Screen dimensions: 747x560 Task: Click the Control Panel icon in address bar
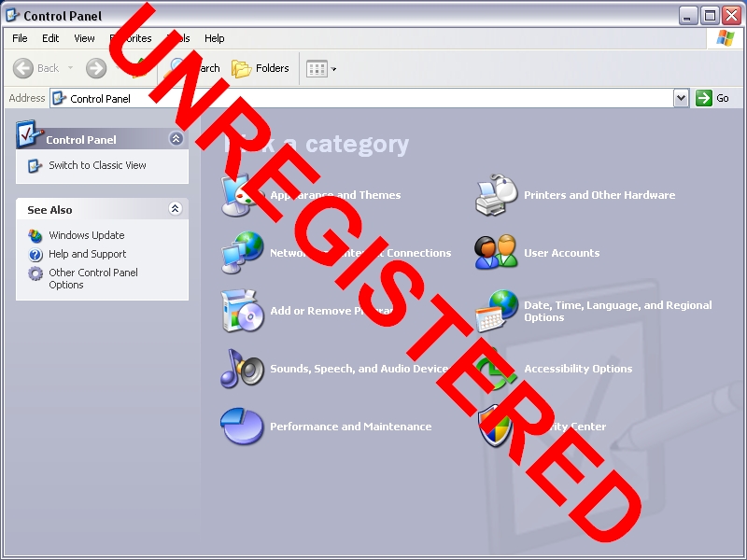point(59,98)
